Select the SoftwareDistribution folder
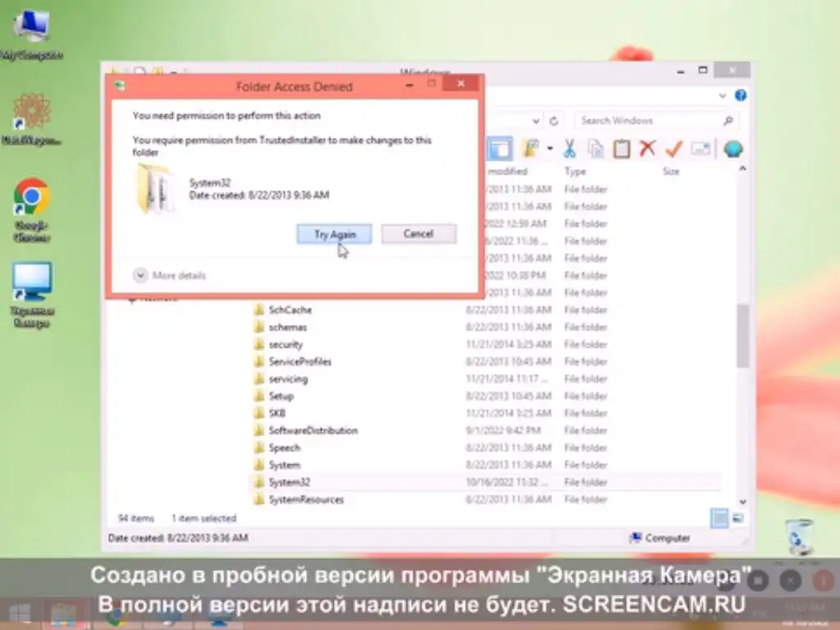 point(313,430)
